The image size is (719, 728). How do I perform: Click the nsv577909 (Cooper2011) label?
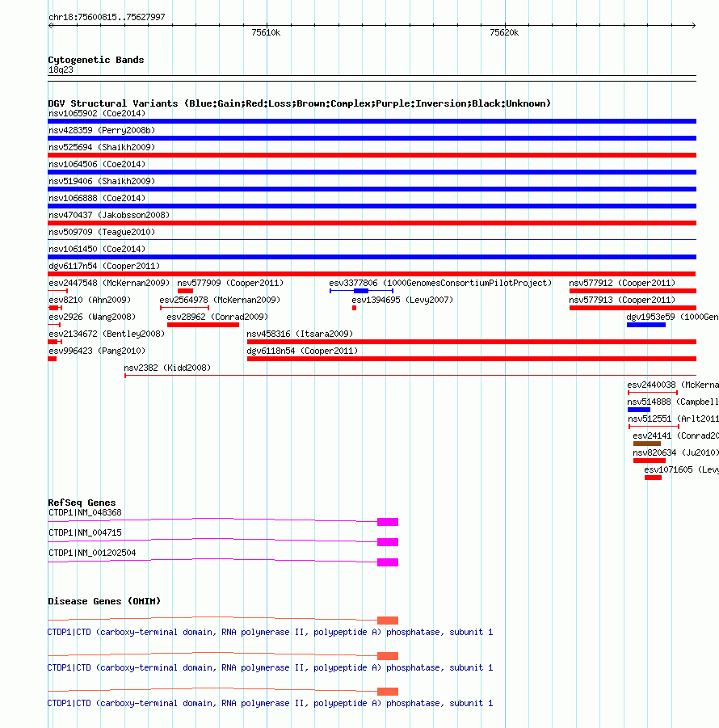click(x=230, y=284)
